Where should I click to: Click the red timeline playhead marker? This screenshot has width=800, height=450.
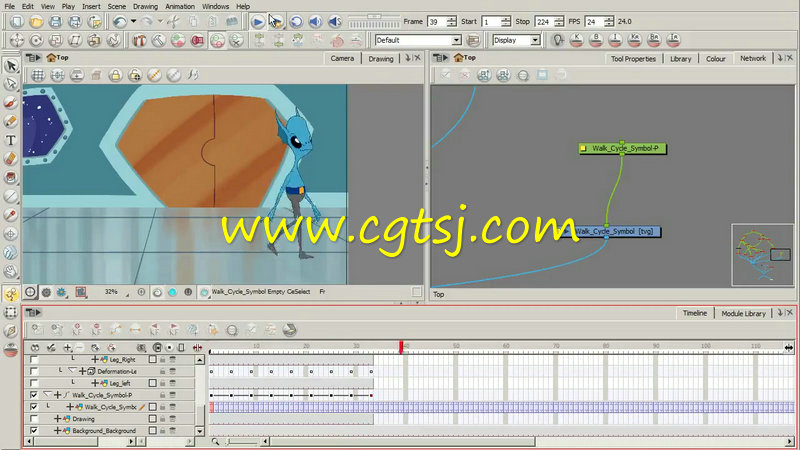coord(401,347)
